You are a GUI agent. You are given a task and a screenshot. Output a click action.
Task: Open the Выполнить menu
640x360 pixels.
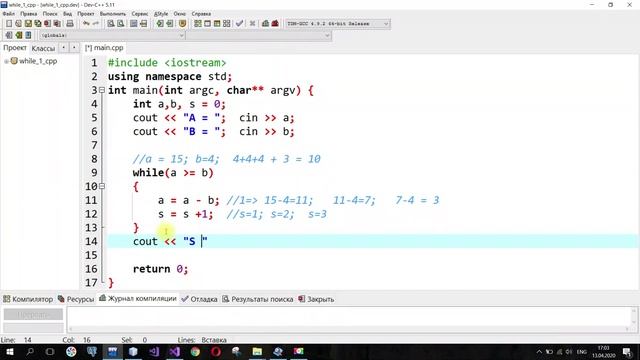point(113,13)
